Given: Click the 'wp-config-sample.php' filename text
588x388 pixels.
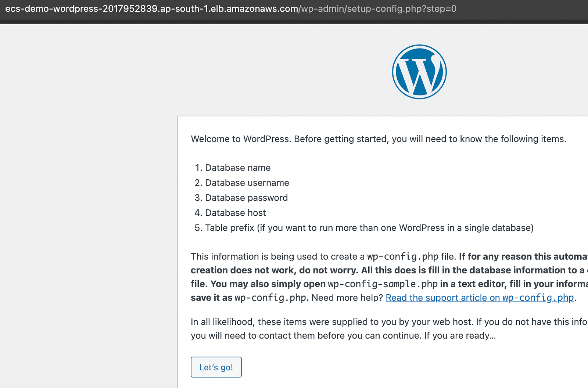Looking at the screenshot, I should [383, 284].
